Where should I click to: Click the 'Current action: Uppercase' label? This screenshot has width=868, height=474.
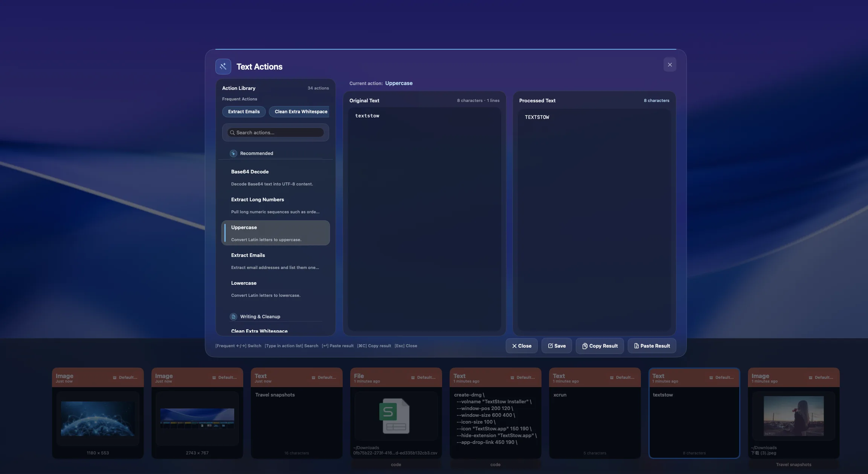tap(381, 84)
